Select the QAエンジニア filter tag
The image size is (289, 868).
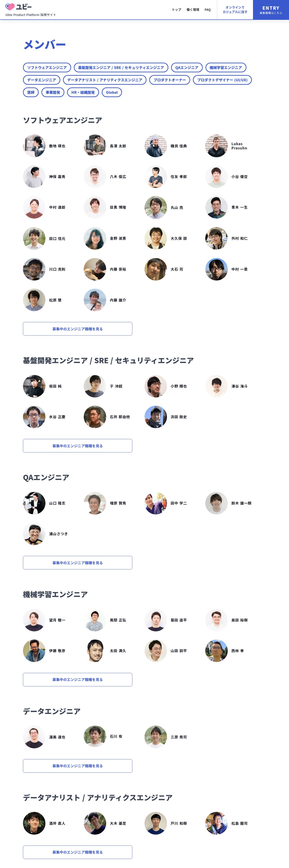[x=187, y=67]
